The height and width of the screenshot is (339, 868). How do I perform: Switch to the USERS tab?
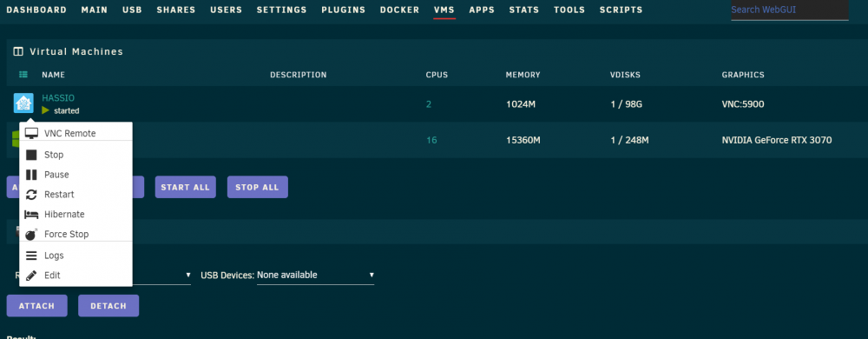(227, 10)
